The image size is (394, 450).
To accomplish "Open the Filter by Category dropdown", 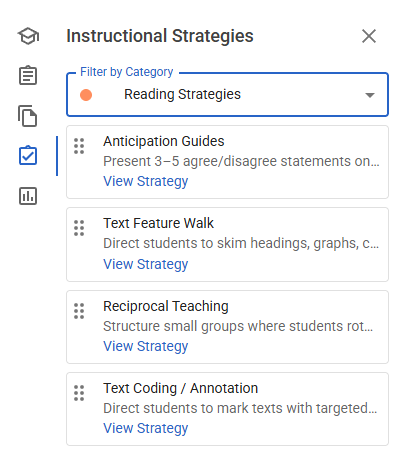I will pyautogui.click(x=227, y=95).
